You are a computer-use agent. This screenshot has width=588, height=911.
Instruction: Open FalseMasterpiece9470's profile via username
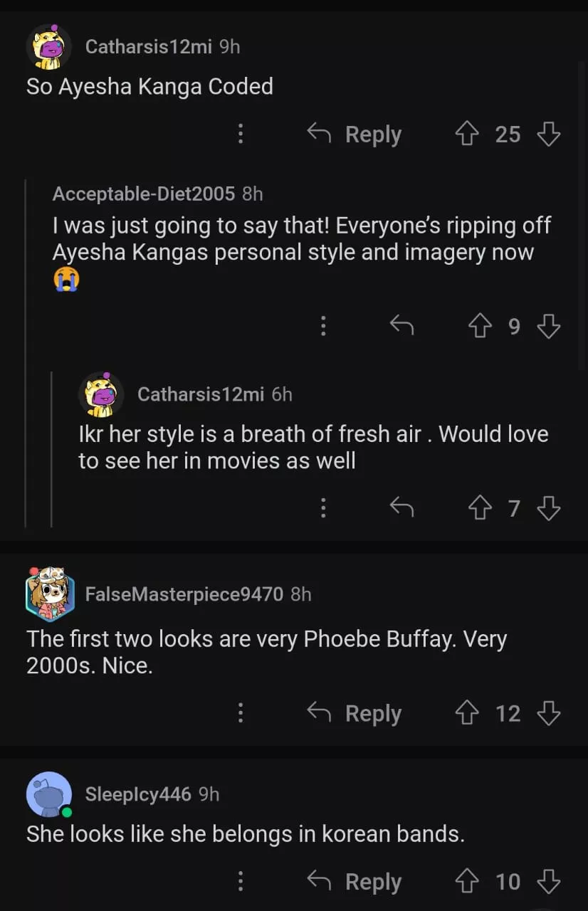(x=184, y=594)
